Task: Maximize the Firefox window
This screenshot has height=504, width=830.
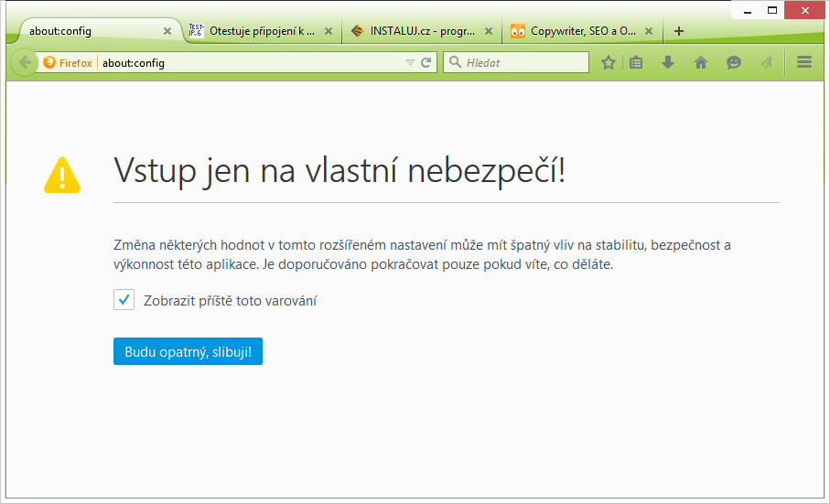Action: pos(772,11)
